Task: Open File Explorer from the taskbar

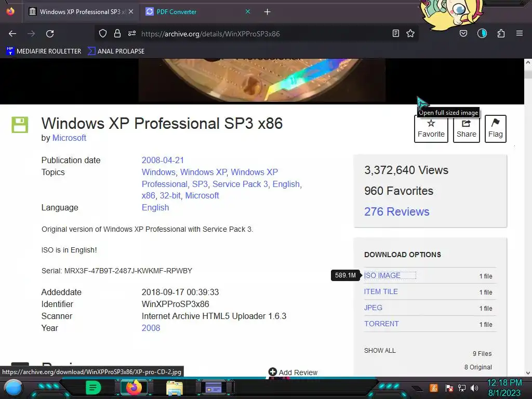Action: (175, 388)
